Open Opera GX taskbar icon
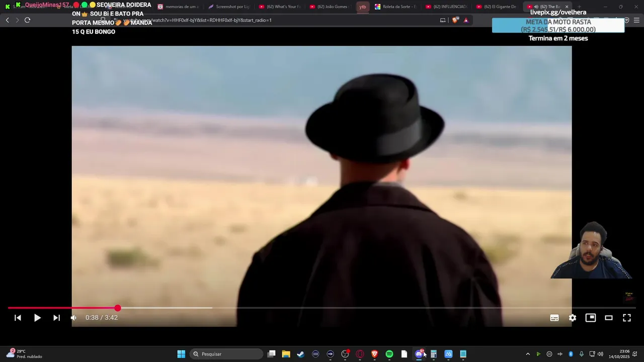 click(x=360, y=354)
